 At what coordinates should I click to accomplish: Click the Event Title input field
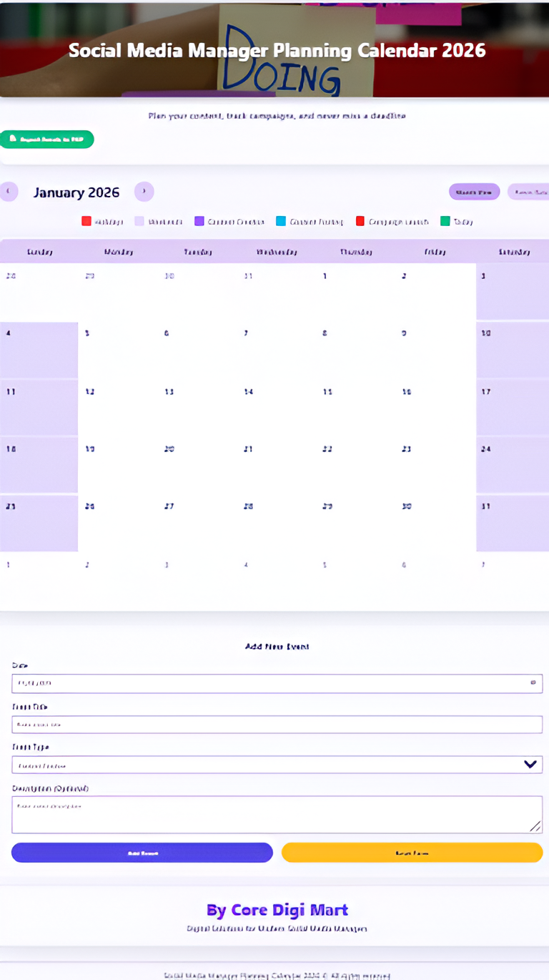pos(277,725)
